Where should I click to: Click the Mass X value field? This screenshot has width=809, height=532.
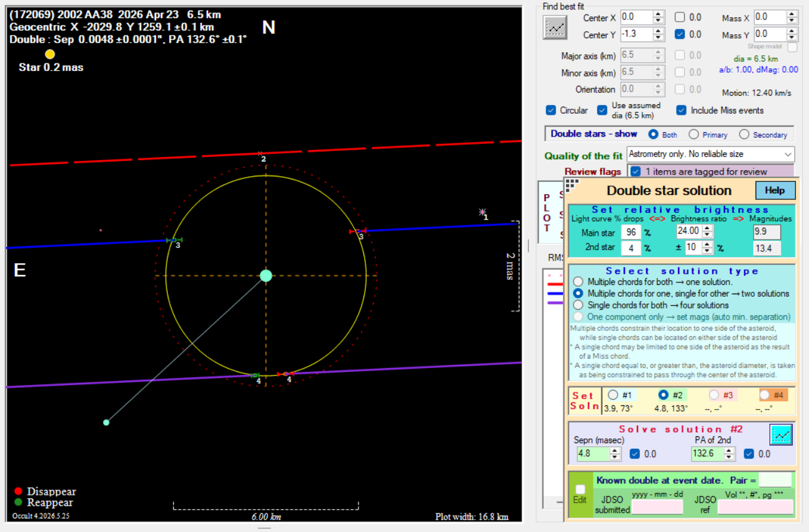770,17
